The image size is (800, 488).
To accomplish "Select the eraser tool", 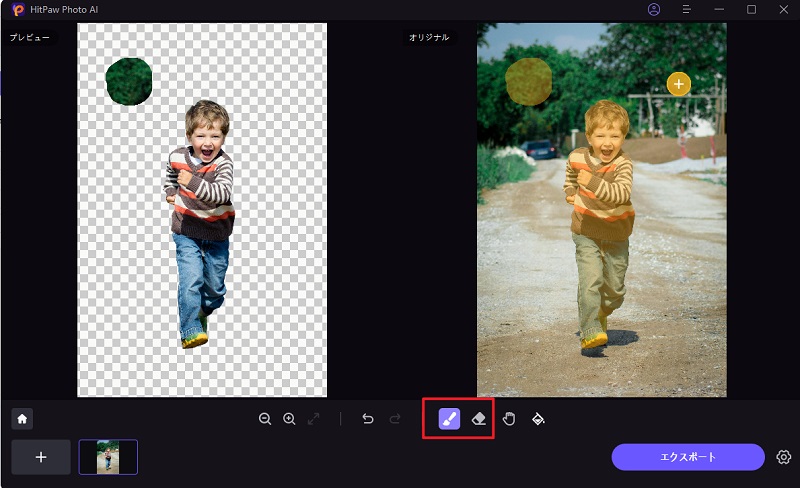I will pos(479,419).
